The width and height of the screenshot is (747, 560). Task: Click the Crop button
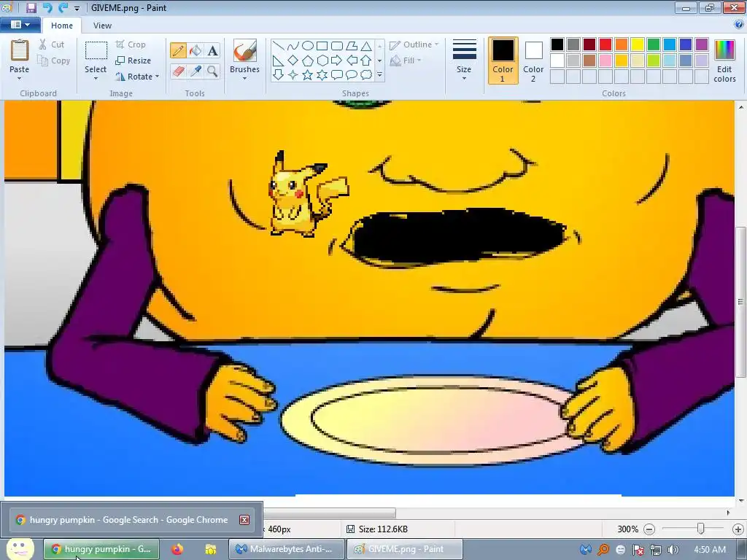click(130, 44)
